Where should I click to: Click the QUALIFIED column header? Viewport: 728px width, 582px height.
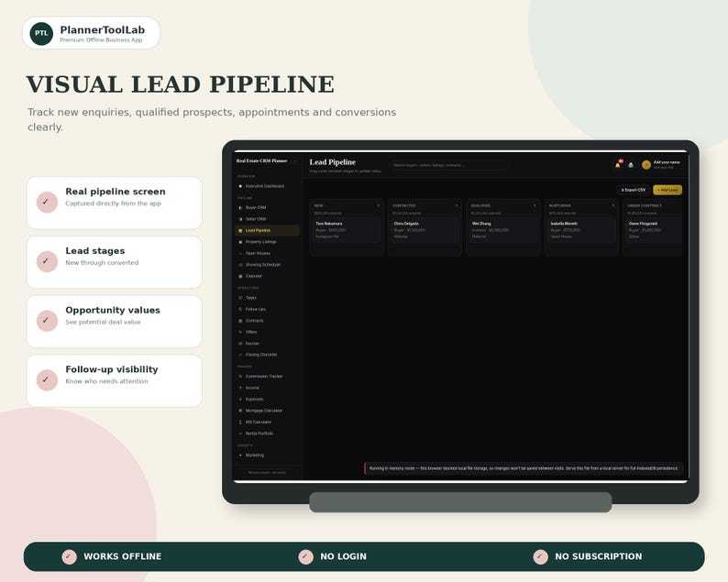[x=480, y=205]
